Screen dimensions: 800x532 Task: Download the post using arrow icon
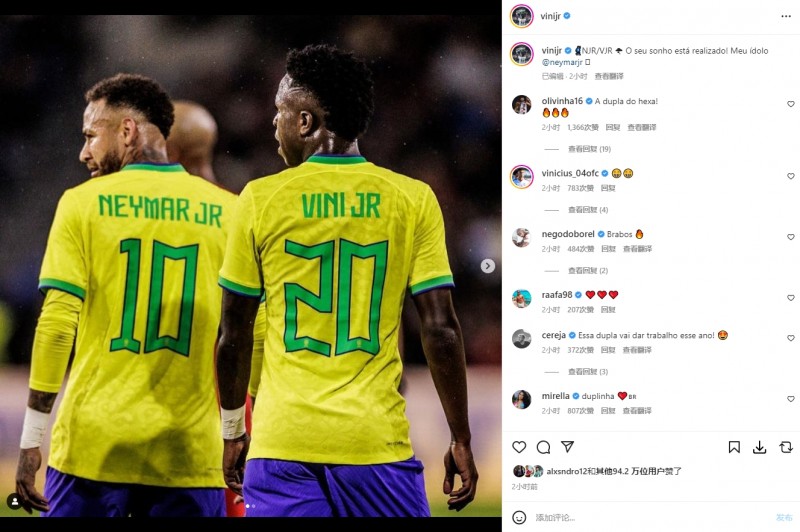759,447
